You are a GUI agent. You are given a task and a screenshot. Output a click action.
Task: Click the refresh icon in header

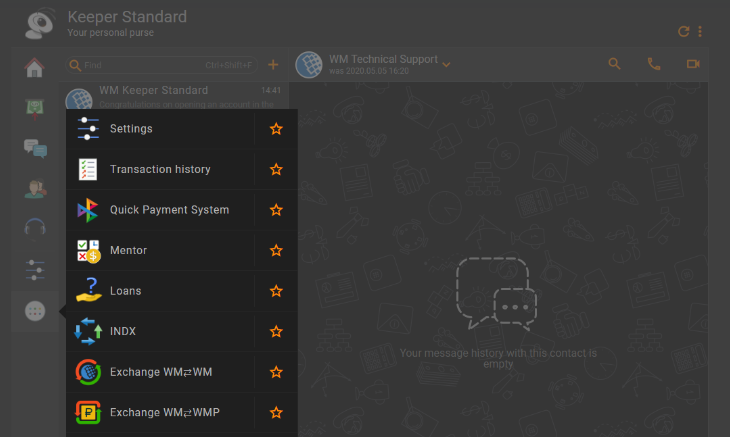pyautogui.click(x=684, y=31)
